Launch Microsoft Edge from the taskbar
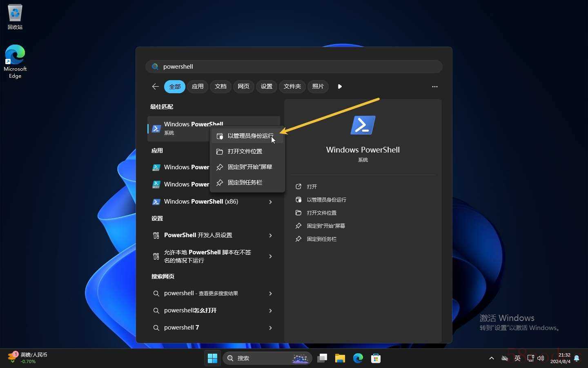Viewport: 588px width, 368px height. point(358,358)
